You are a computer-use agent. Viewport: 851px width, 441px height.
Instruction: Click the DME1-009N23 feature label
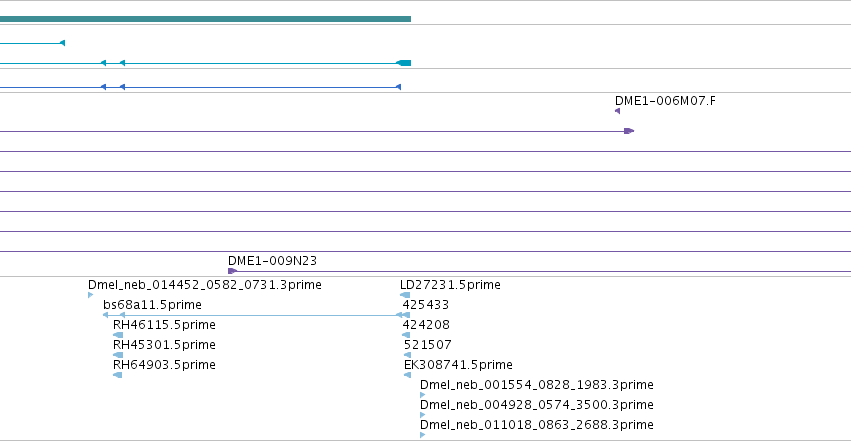click(x=272, y=261)
